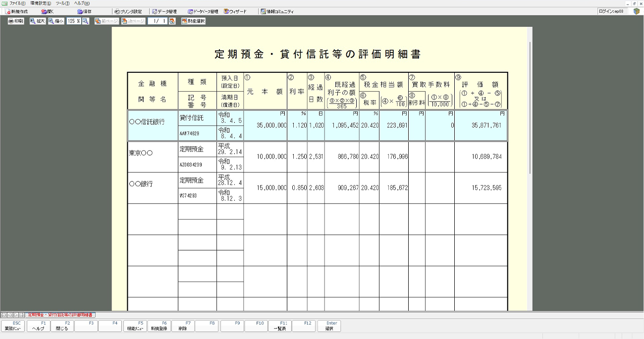
Task: Save using the 保存 toolbar icon
Action: pyautogui.click(x=84, y=11)
